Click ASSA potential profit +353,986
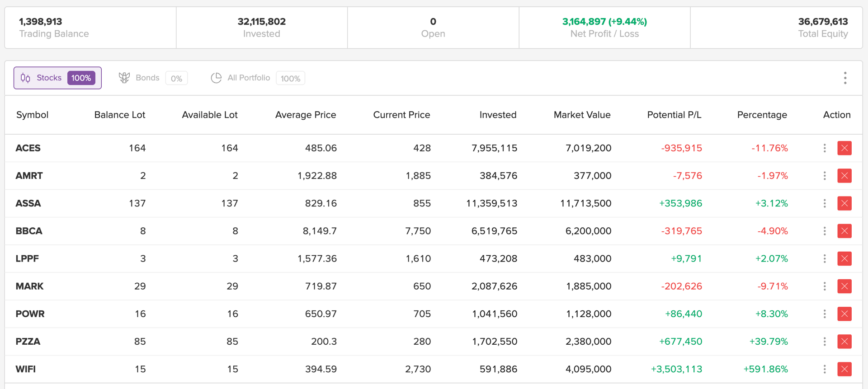 (681, 203)
